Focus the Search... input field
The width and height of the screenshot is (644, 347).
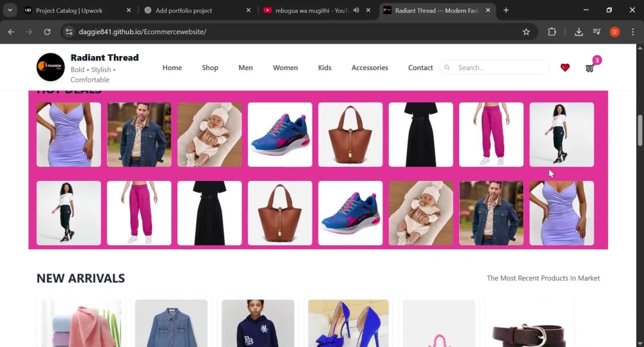[495, 68]
